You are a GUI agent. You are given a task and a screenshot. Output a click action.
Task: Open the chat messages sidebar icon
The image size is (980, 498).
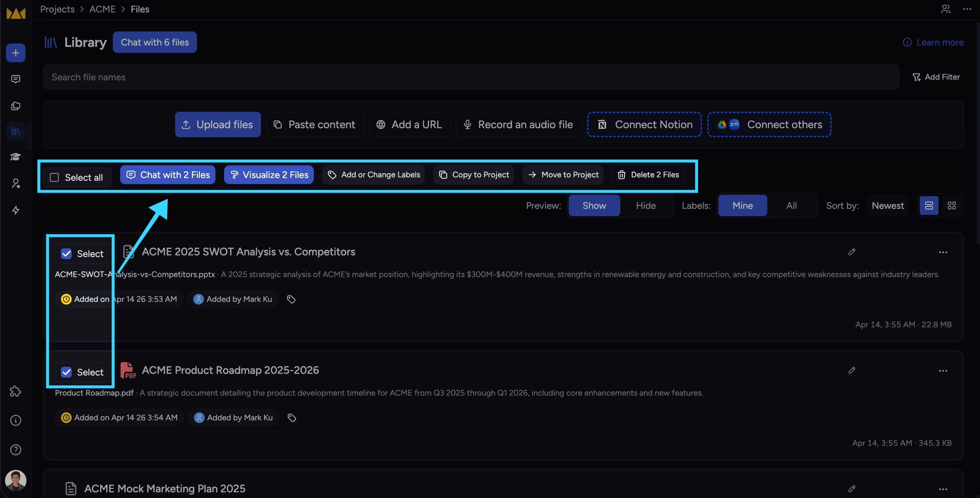pos(16,79)
